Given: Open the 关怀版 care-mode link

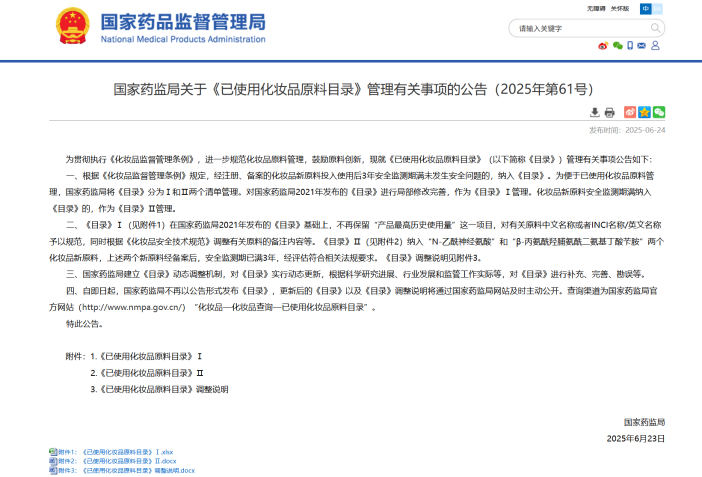Looking at the screenshot, I should [620, 9].
